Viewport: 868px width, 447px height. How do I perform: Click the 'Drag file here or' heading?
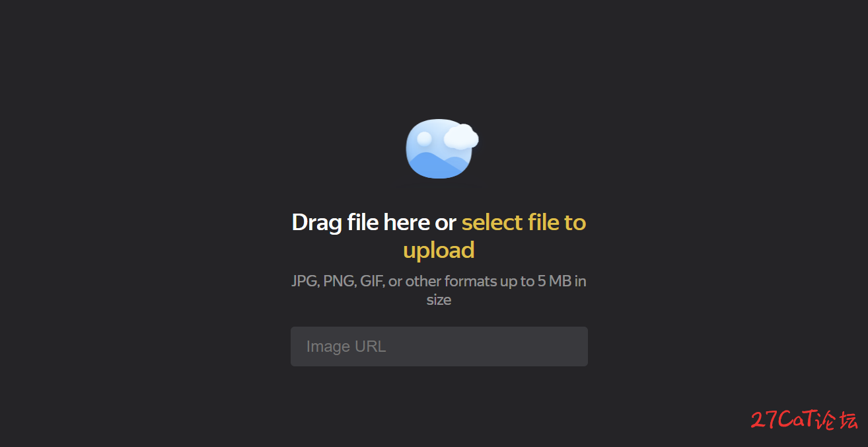[374, 222]
